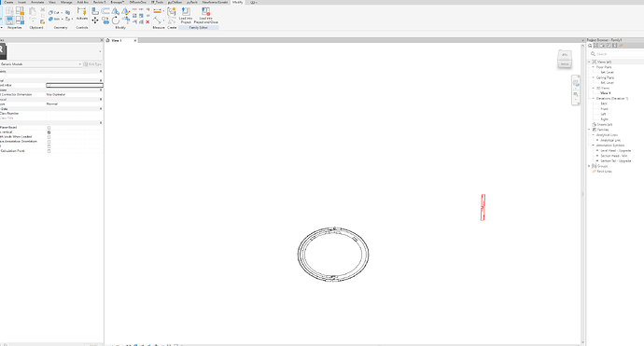Click the Paste clipboard icon
This screenshot has height=346, width=644.
(33, 14)
